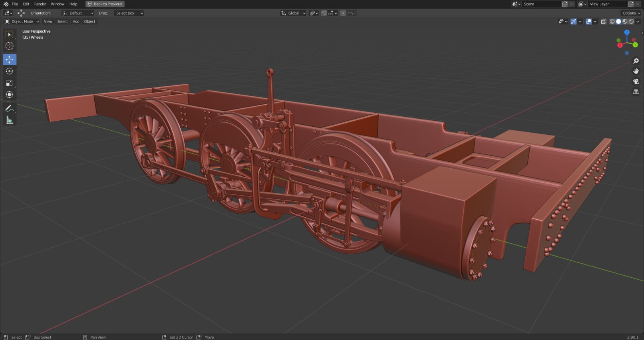The width and height of the screenshot is (644, 340).
Task: Activate the Rotate tool
Action: click(x=9, y=71)
